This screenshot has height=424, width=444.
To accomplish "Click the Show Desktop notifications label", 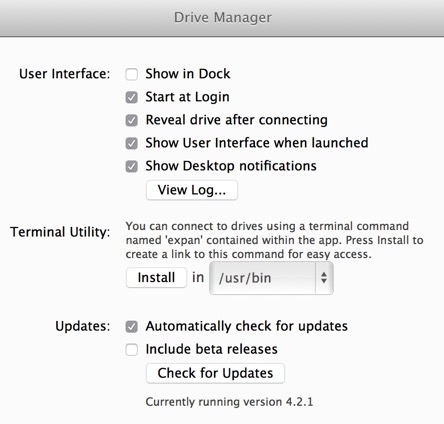I will pos(231,166).
